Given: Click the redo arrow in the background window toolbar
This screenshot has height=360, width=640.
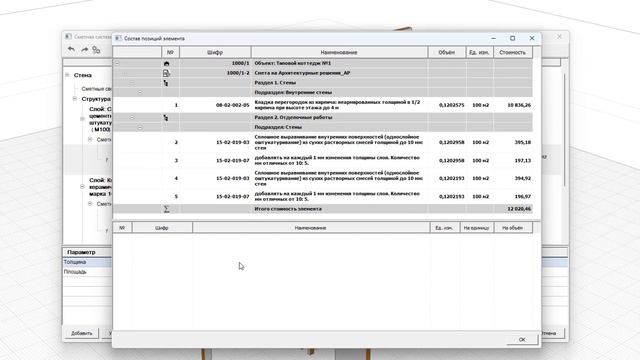Looking at the screenshot, I should [x=84, y=49].
